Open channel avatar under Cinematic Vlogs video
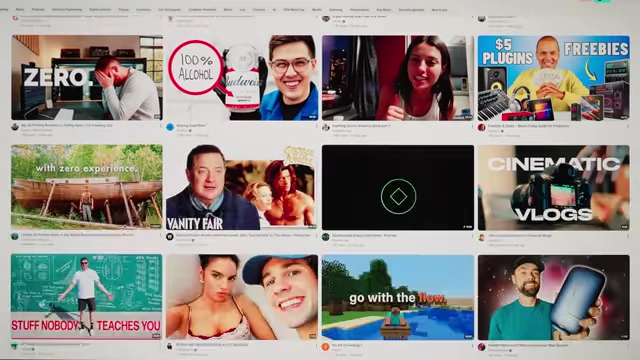 (x=482, y=237)
